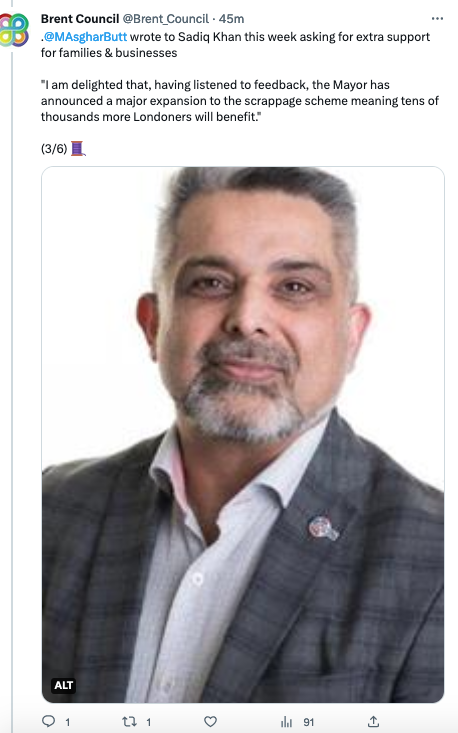This screenshot has height=733, width=458.
Task: Click the (3/6) thread indicator text
Action: pos(54,149)
